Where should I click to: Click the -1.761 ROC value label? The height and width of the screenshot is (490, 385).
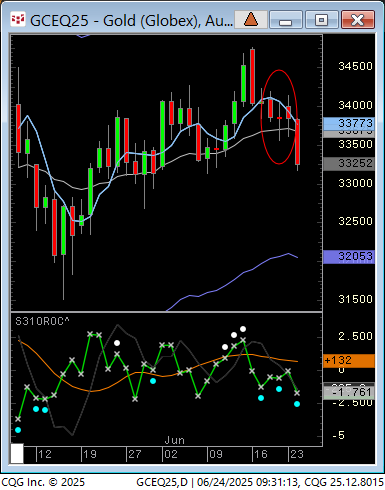[x=349, y=392]
